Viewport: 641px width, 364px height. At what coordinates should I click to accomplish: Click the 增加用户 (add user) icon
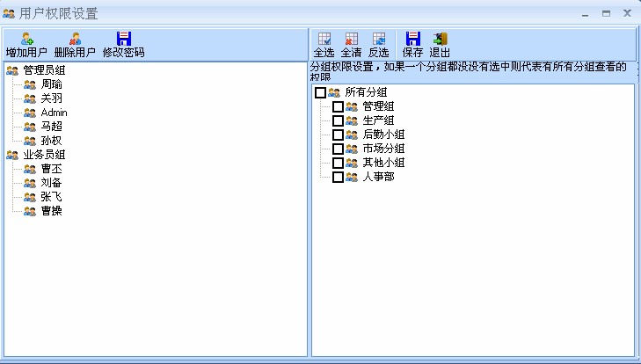pos(26,39)
